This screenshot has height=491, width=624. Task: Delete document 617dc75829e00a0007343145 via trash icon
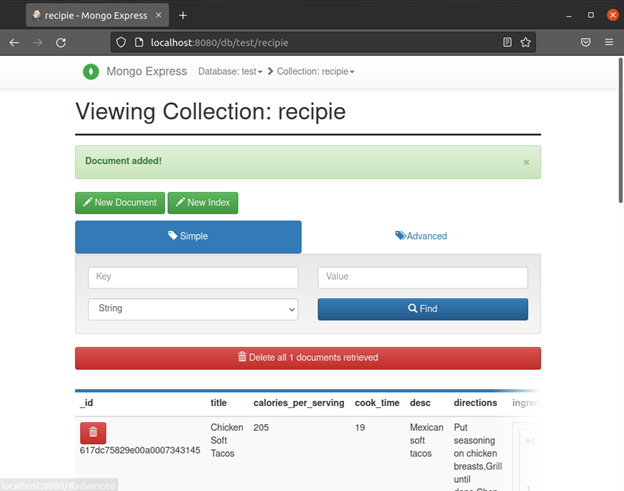click(x=93, y=433)
